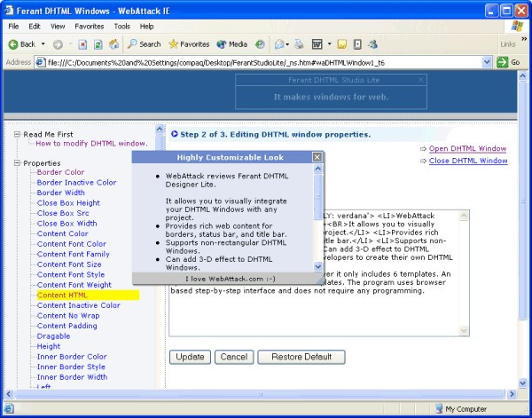Open How to modify DHTML window link
Image resolution: width=532 pixels, height=418 pixels.
[x=91, y=143]
